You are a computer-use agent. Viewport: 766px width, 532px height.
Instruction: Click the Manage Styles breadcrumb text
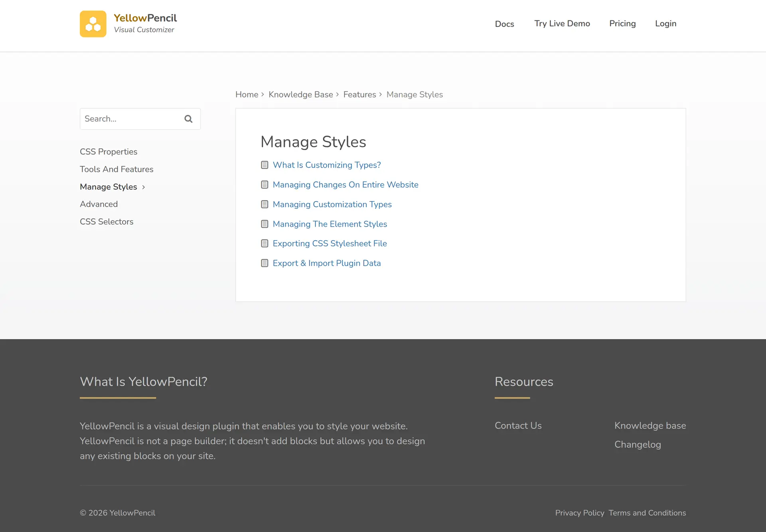[415, 95]
